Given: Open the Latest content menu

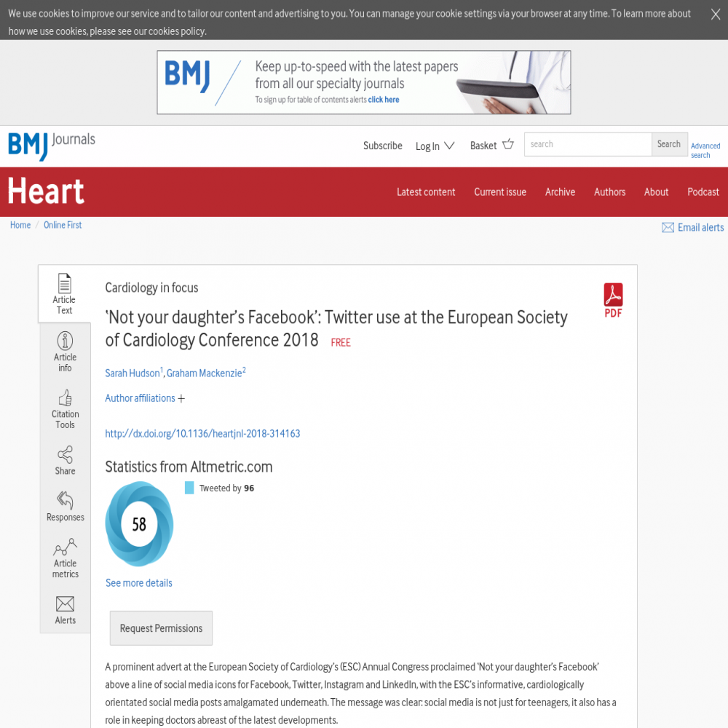Looking at the screenshot, I should [x=426, y=191].
